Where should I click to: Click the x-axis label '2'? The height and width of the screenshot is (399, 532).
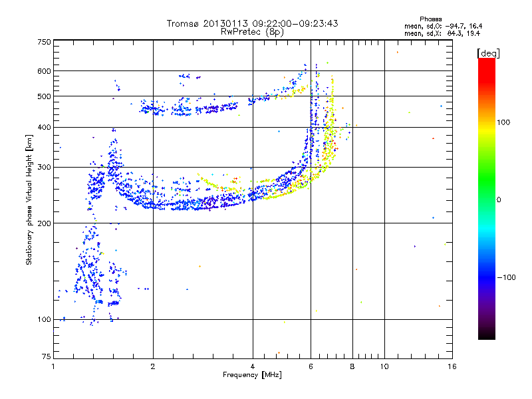pos(153,366)
